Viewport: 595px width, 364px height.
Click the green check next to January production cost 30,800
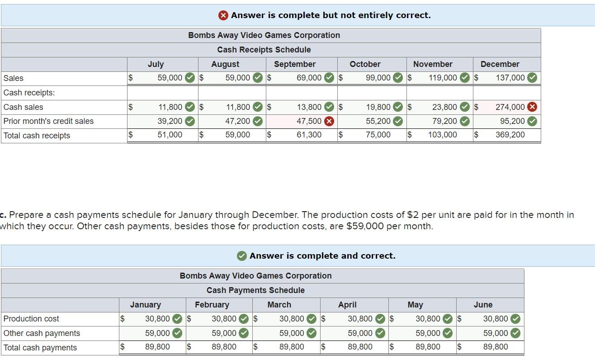tap(177, 319)
